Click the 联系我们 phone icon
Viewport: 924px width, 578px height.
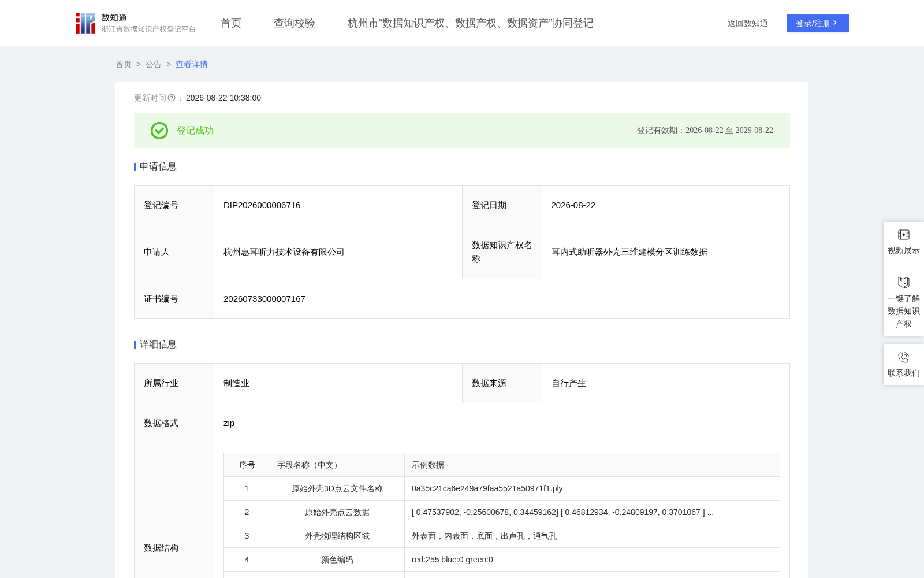pos(904,357)
